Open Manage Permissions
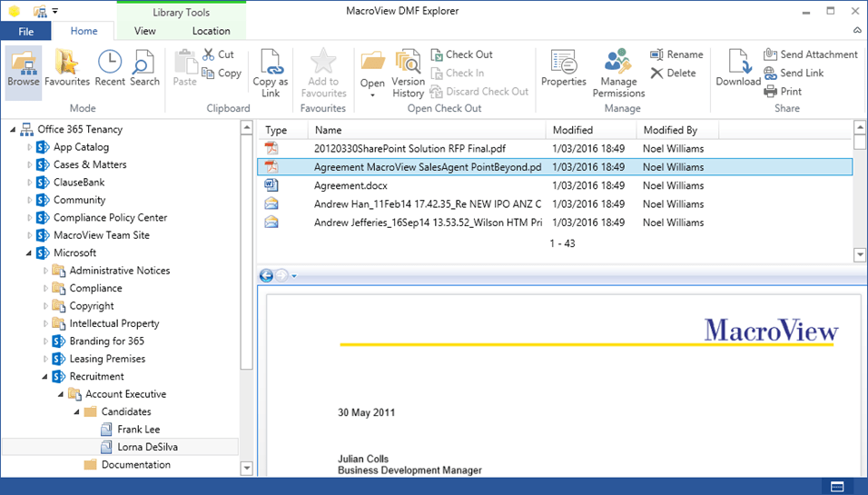 pyautogui.click(x=618, y=73)
